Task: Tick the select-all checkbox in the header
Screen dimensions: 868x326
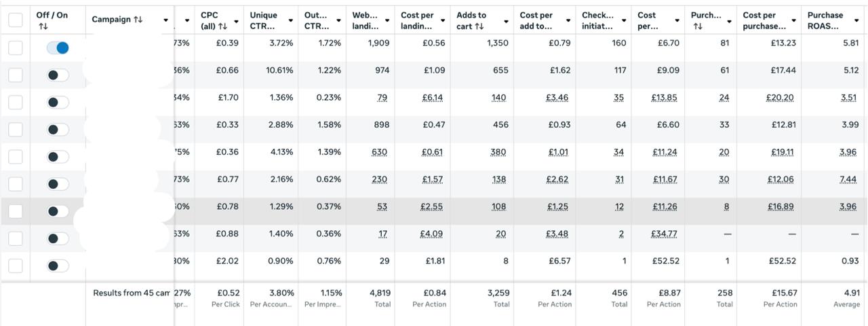Action: coord(15,20)
